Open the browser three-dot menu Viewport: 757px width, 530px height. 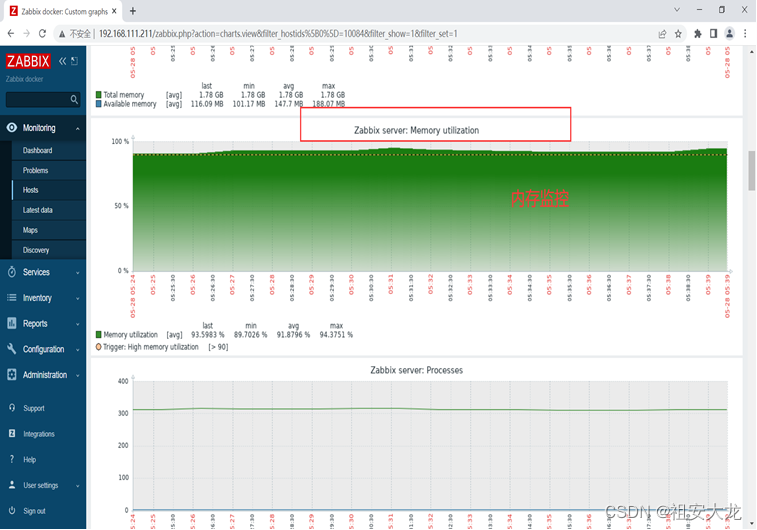(x=745, y=33)
